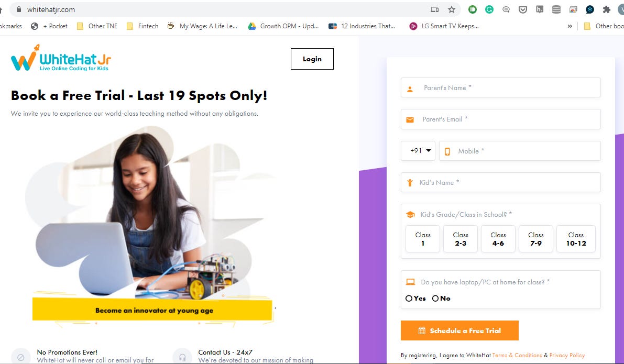The height and width of the screenshot is (364, 624).
Task: Expand the hidden bookmarks chevron
Action: pyautogui.click(x=570, y=26)
